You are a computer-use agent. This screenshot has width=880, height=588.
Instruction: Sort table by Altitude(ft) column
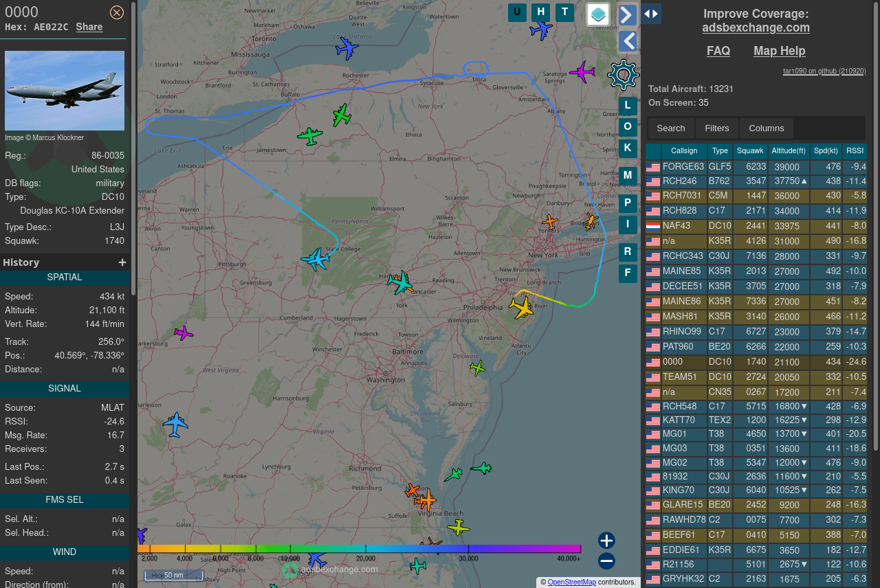[x=789, y=151]
